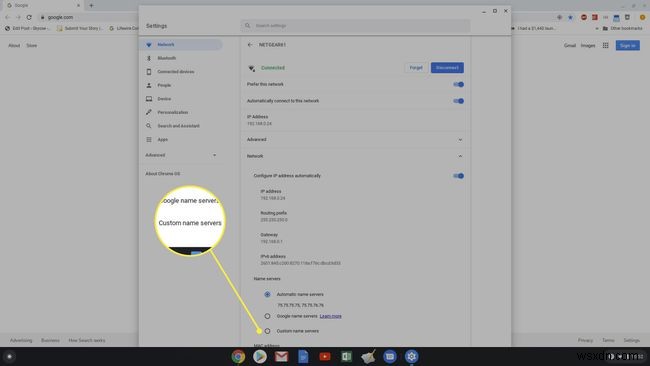Bookmark this page with the star icon
Screen dimensions: 650x366
tap(570, 17)
